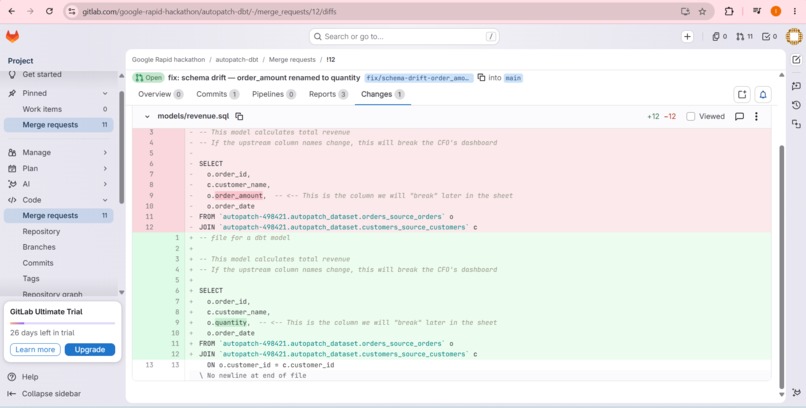806x408 pixels.
Task: Click the Learn more button
Action: click(35, 349)
